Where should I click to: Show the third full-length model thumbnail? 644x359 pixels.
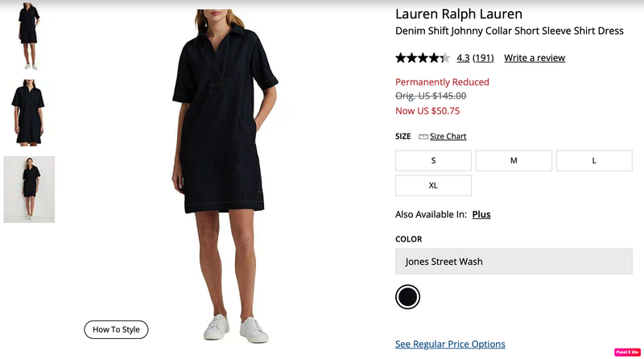click(x=29, y=189)
